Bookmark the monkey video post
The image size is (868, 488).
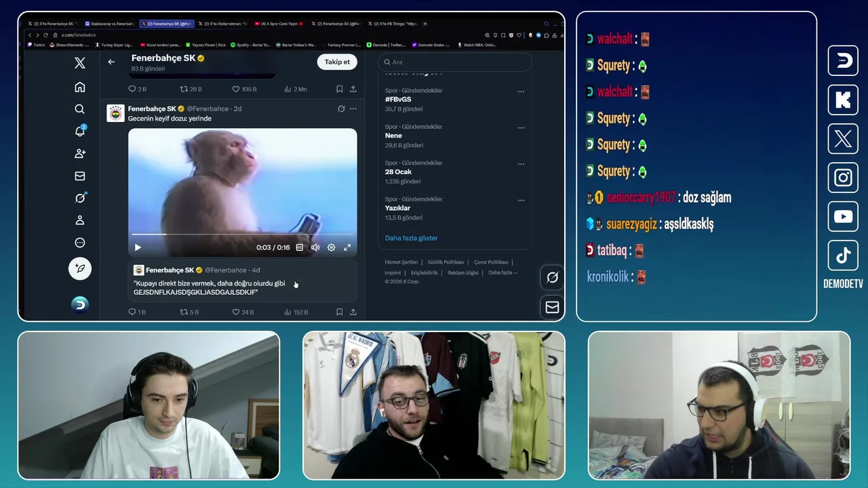[339, 312]
